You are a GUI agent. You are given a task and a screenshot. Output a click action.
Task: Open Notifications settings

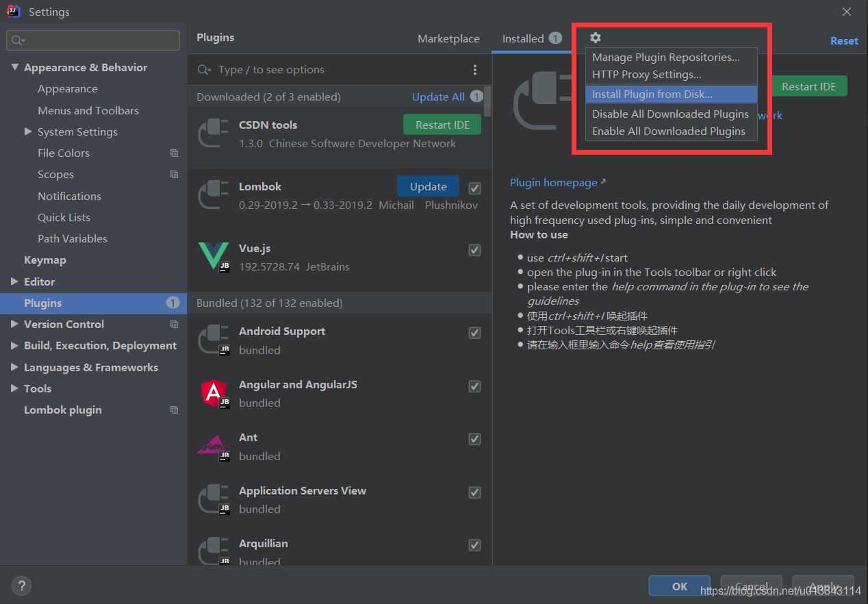[69, 196]
